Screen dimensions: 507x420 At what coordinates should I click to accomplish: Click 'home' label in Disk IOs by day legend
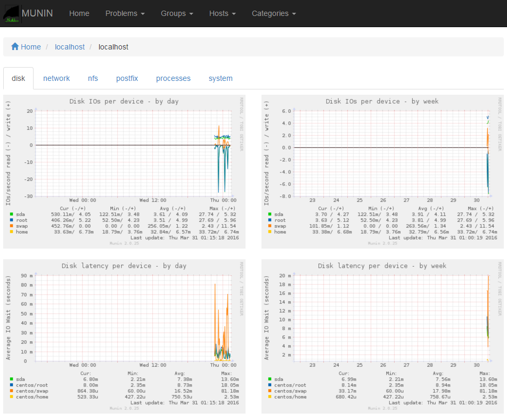[22, 232]
